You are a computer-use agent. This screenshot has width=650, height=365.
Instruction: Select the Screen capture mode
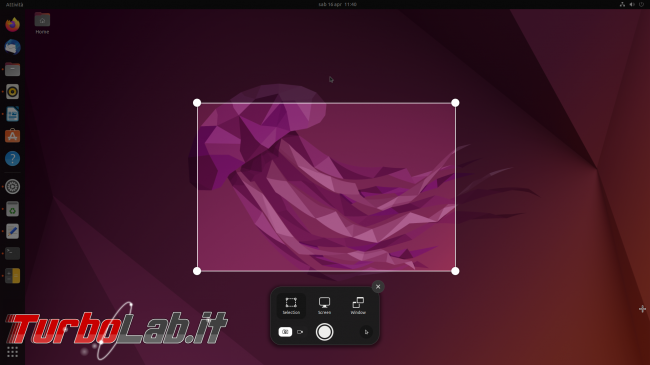pyautogui.click(x=324, y=306)
